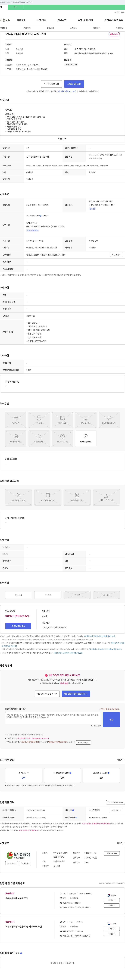Click the 기숙사 benefit icon
The image size is (125, 980).
(x=39, y=420)
